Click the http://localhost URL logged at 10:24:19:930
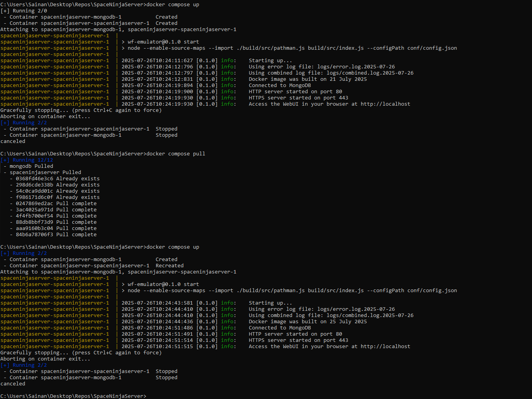This screenshot has height=399, width=532. point(385,104)
